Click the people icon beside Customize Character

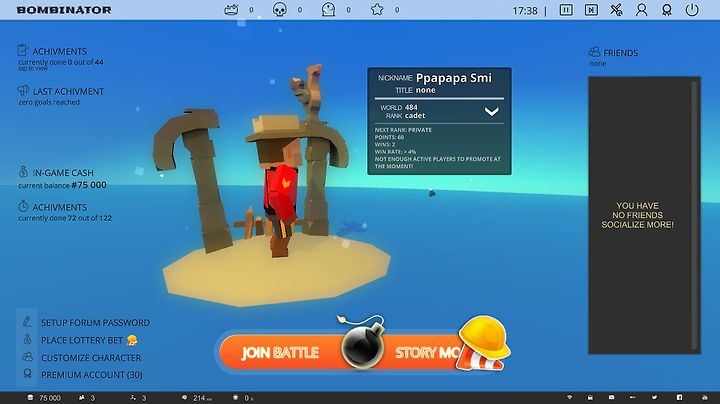(27, 357)
